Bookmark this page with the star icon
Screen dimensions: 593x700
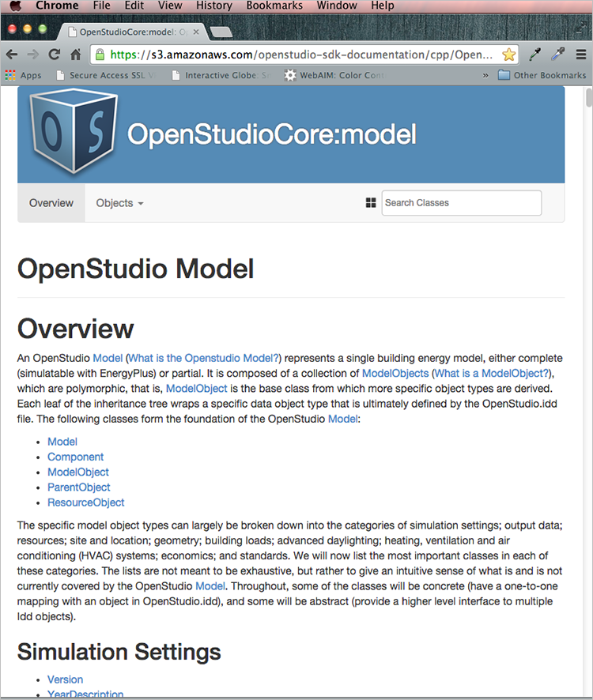(509, 55)
